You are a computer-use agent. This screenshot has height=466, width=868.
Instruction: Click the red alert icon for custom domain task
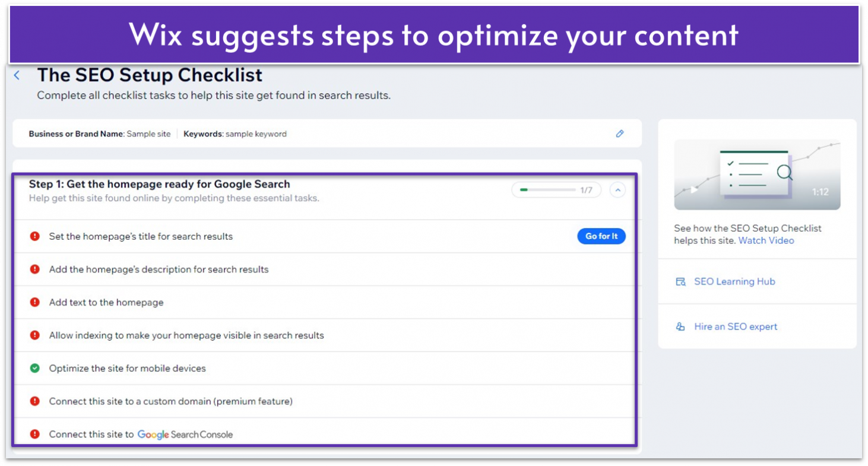pyautogui.click(x=34, y=401)
